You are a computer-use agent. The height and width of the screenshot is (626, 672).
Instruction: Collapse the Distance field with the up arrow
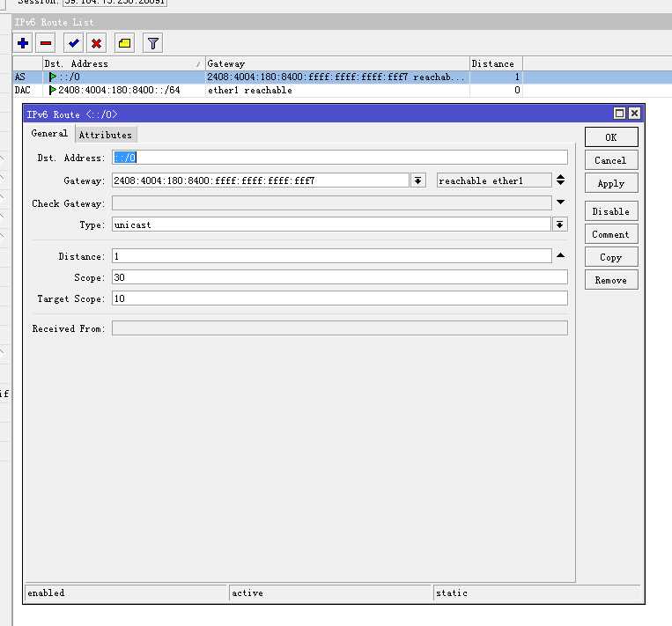[x=560, y=255]
